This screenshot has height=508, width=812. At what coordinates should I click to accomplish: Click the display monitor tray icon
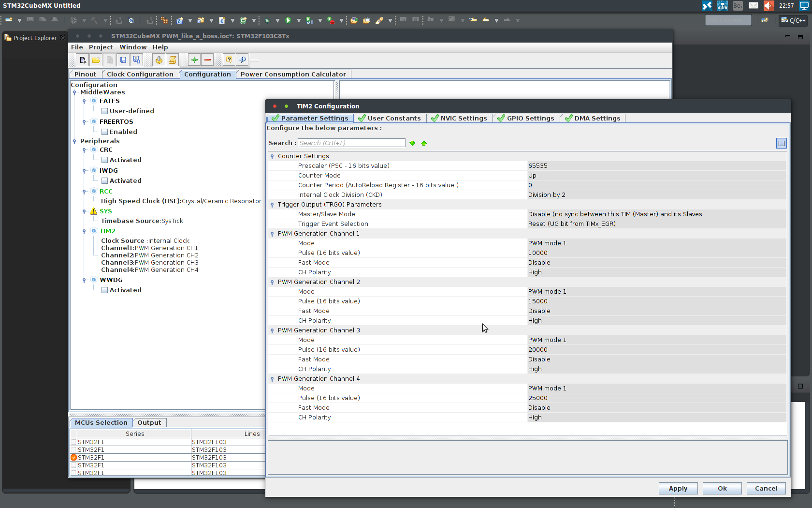pos(804,6)
